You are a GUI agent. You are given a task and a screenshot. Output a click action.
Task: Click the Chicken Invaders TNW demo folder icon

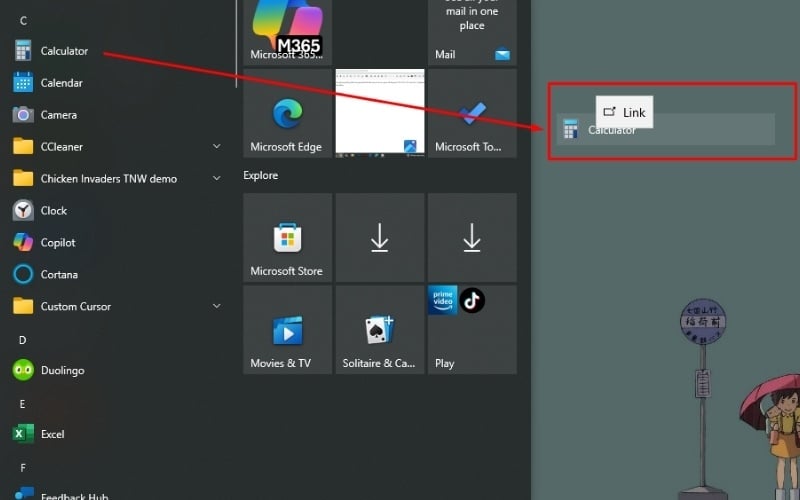[x=23, y=179]
